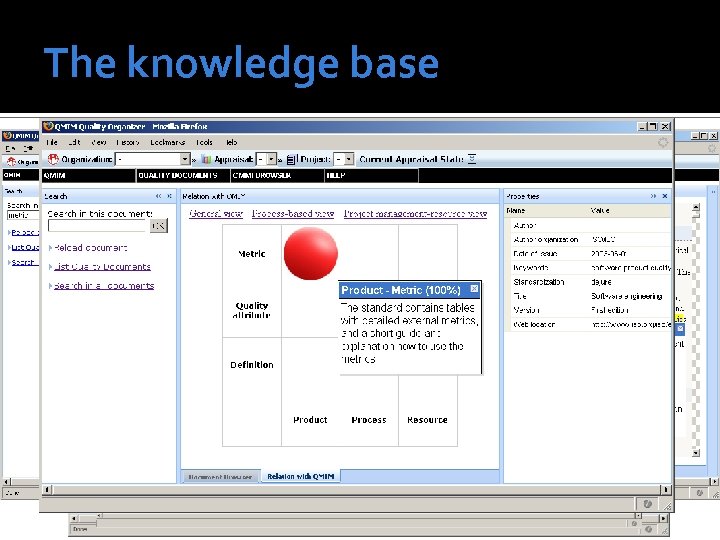Click the Process column label in the grid
The image size is (720, 540).
pyautogui.click(x=369, y=420)
